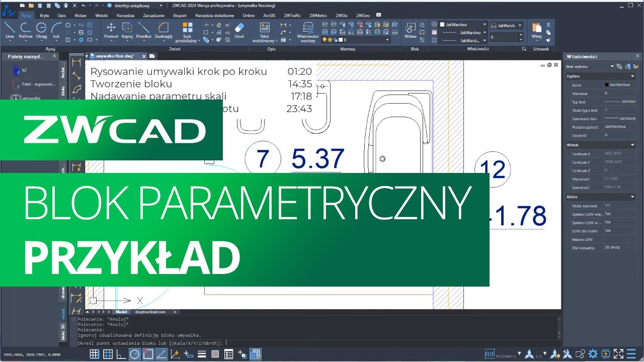
Task: Insert Tekst wieloliniowy multiline text
Action: pos(264,32)
